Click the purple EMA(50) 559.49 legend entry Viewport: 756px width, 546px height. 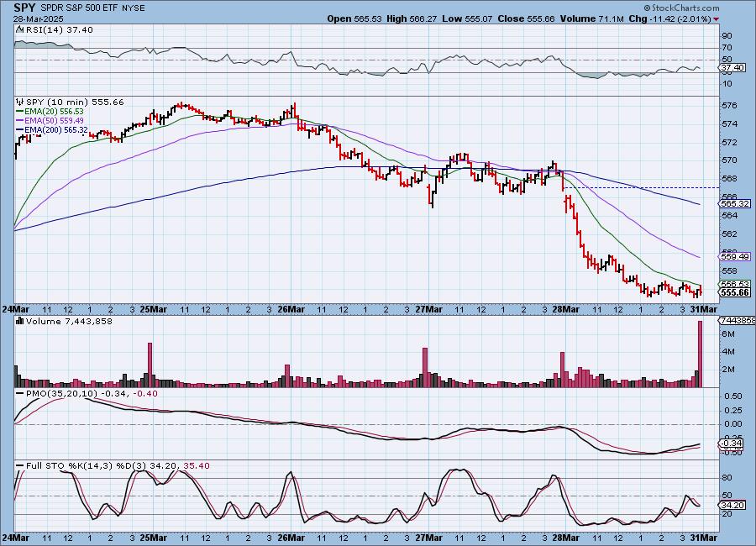pos(50,121)
